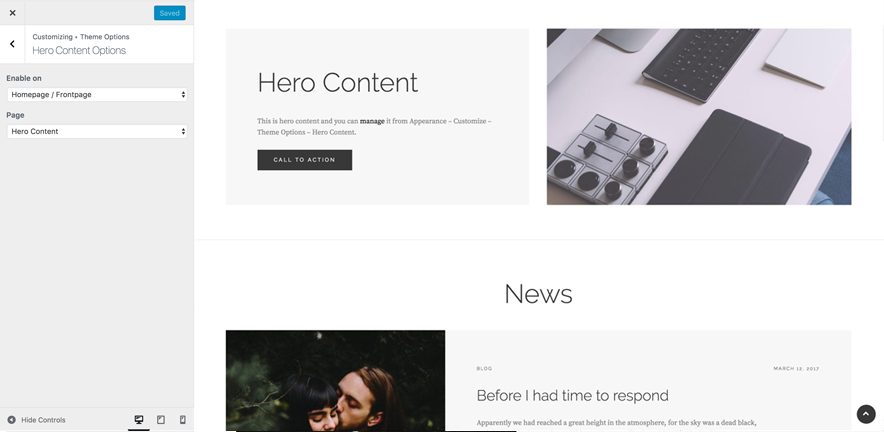Click the BLOG category link

484,368
